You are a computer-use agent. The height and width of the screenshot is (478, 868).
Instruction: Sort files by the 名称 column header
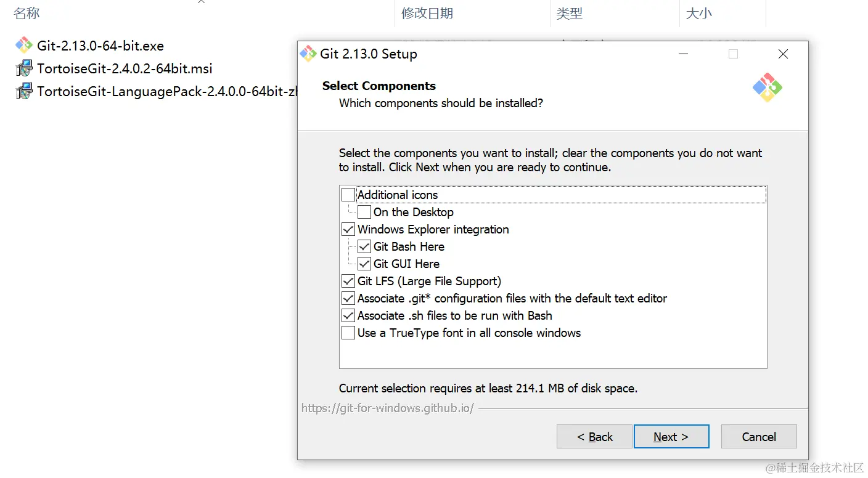pos(27,13)
